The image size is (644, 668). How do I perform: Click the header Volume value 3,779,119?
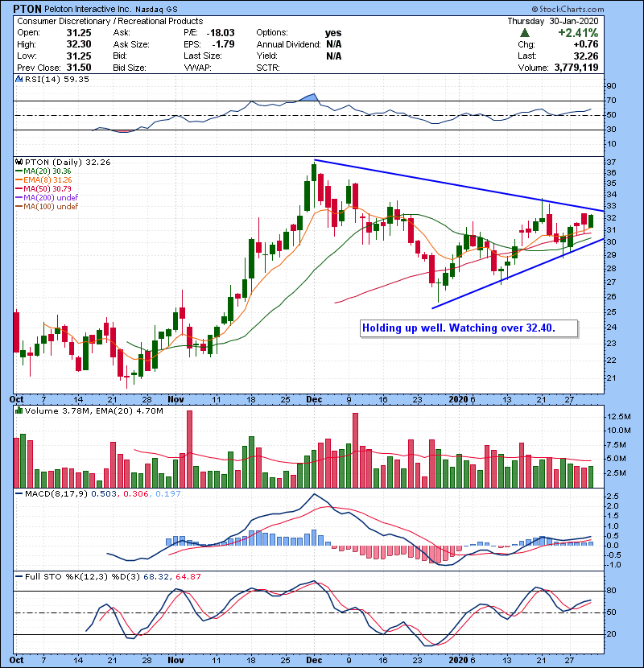click(x=576, y=68)
